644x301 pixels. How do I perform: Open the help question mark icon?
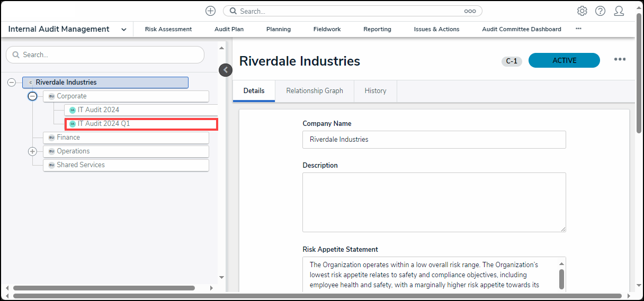[x=600, y=11]
